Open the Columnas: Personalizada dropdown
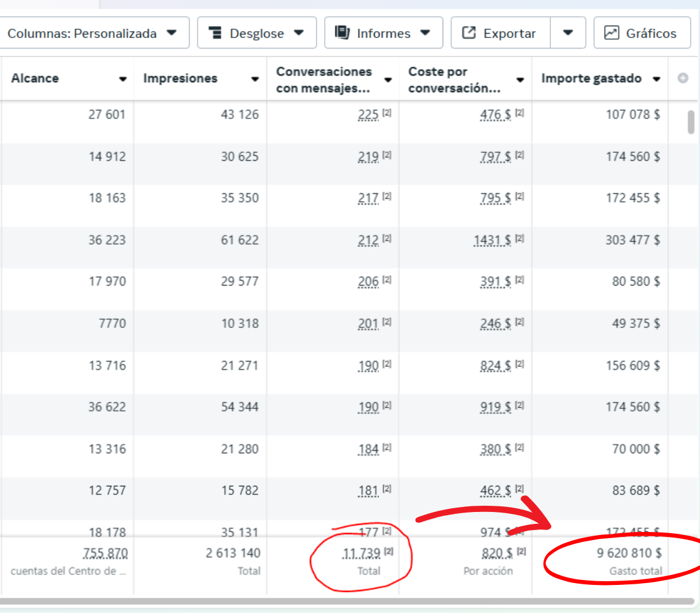Viewport: 700px width, 613px height. [x=93, y=32]
